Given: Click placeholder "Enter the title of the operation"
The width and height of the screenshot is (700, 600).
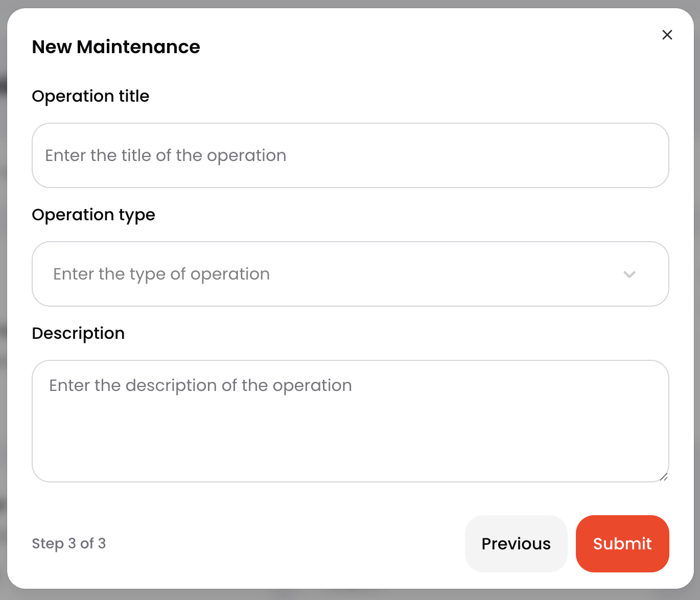Looking at the screenshot, I should point(166,155).
